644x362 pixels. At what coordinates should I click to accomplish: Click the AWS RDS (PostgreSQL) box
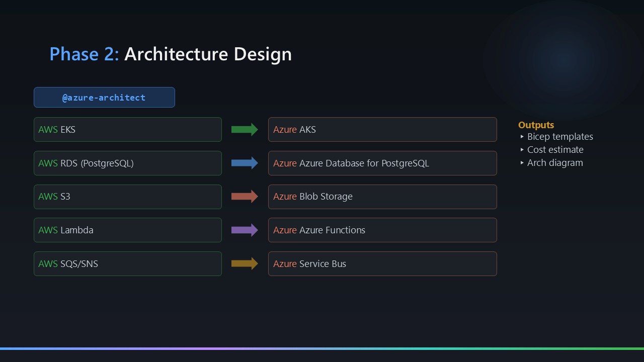pos(128,163)
